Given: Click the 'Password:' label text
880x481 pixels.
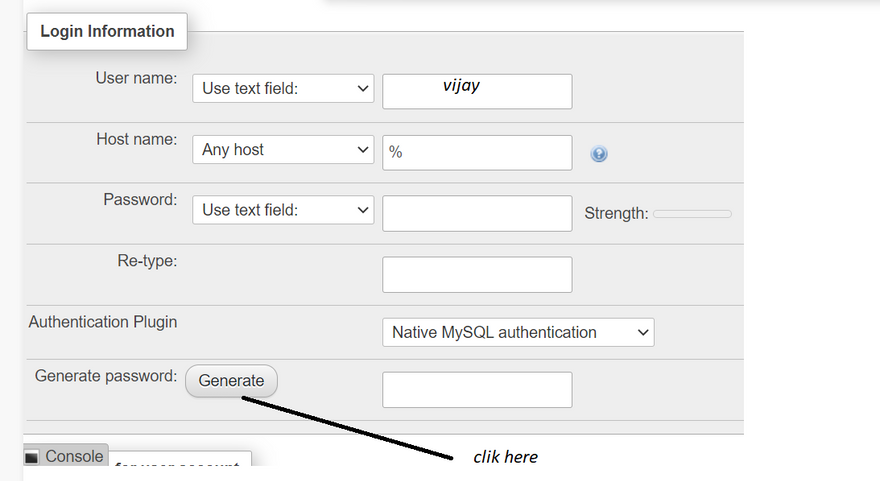Looking at the screenshot, I should (140, 200).
